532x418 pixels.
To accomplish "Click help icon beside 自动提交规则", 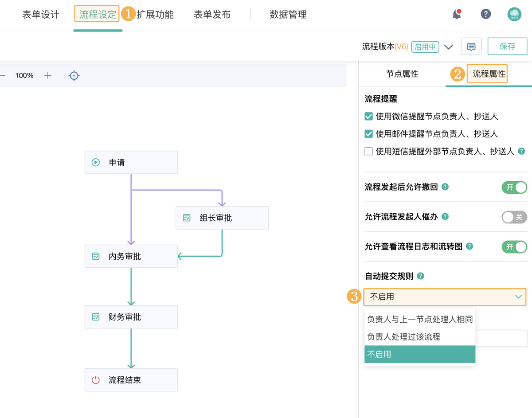I will (x=421, y=276).
